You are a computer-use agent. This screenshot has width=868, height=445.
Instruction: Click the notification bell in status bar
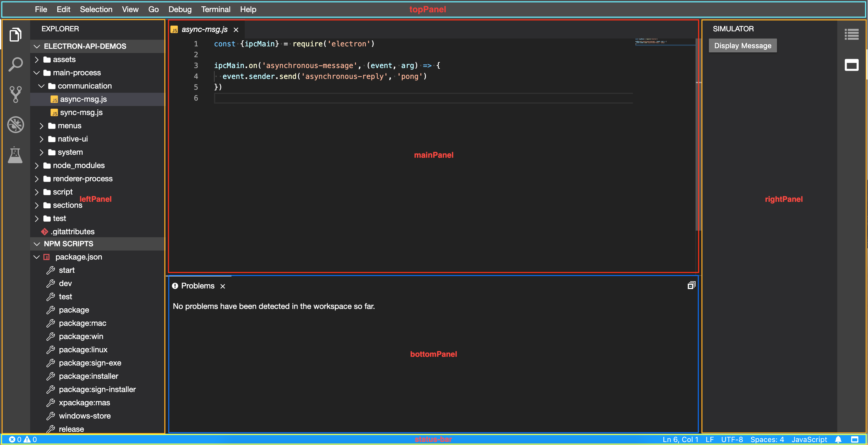[x=838, y=439]
